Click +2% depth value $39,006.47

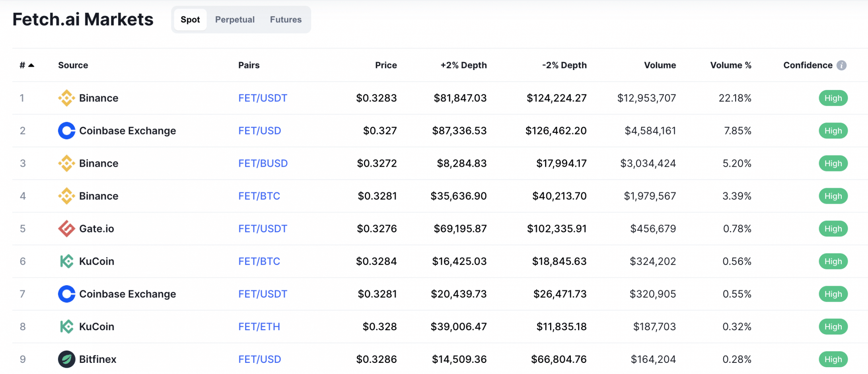459,326
